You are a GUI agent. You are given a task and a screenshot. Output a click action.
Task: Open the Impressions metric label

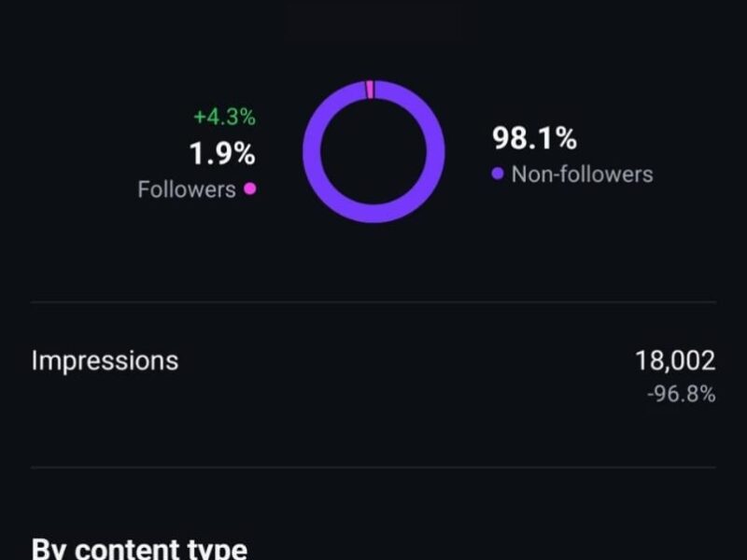(105, 360)
